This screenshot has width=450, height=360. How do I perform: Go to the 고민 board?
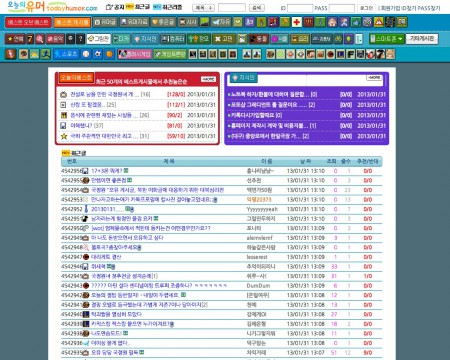click(x=224, y=39)
